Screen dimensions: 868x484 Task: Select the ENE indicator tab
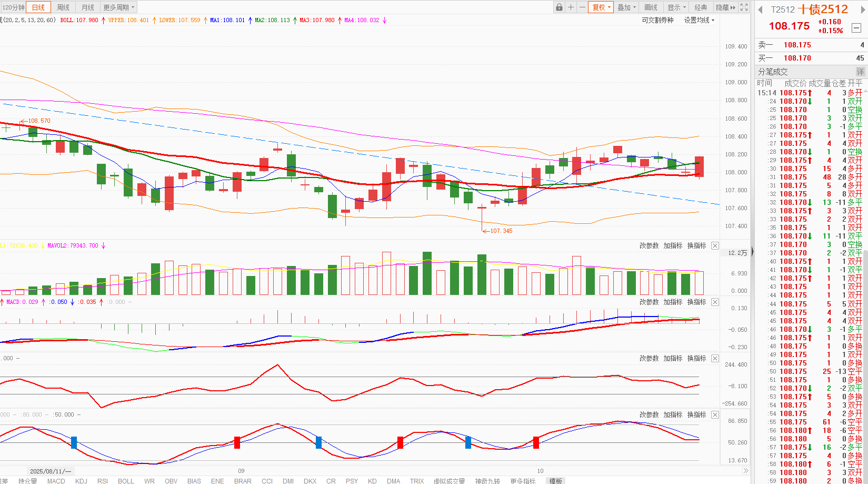click(x=217, y=481)
